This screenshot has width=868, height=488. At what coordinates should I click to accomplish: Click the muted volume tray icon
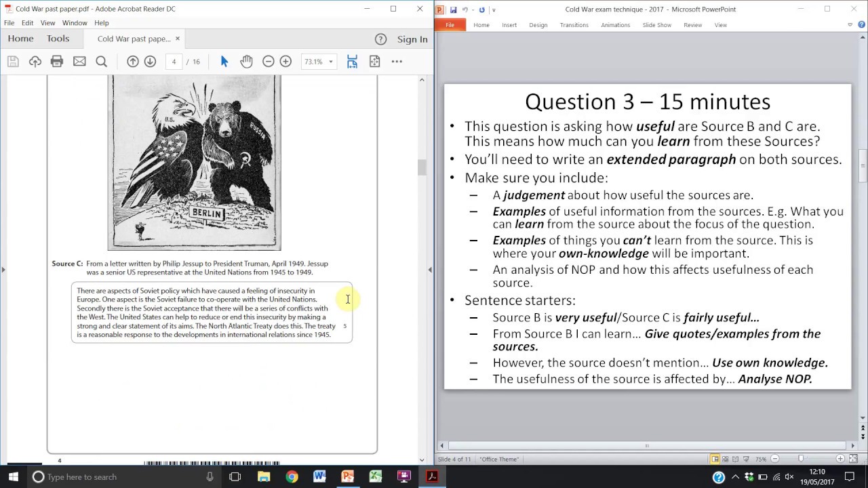(x=790, y=477)
